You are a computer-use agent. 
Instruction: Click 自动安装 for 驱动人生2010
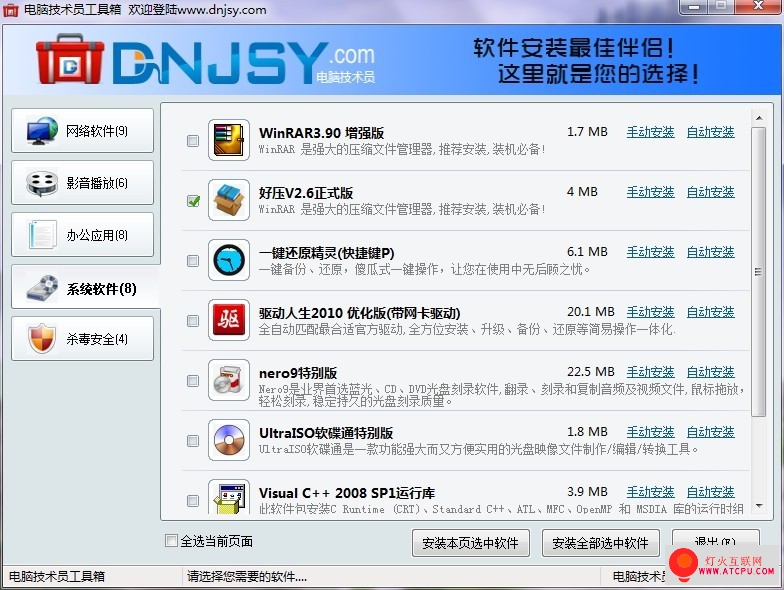(x=710, y=312)
